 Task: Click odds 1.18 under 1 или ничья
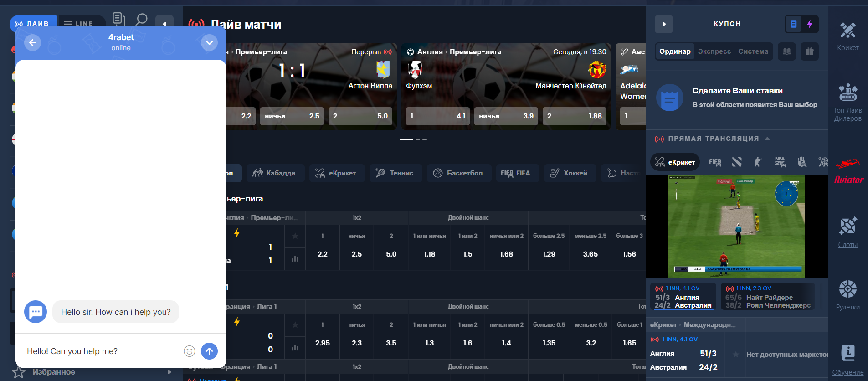(430, 254)
